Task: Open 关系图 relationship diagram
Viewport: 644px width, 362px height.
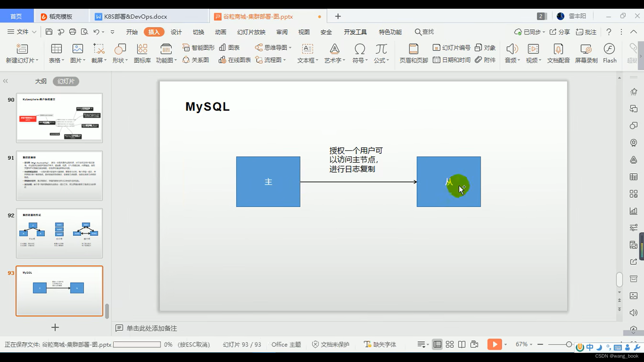Action: 196,60
